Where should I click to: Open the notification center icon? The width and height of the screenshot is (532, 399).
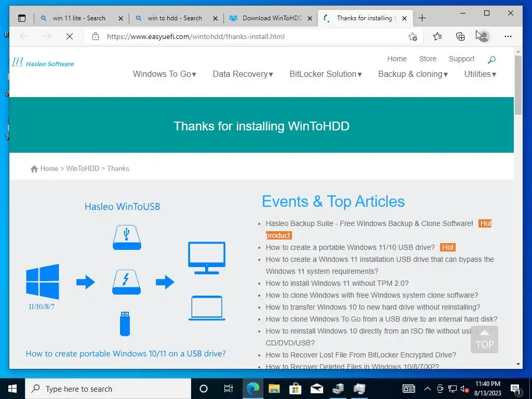pyautogui.click(x=516, y=389)
